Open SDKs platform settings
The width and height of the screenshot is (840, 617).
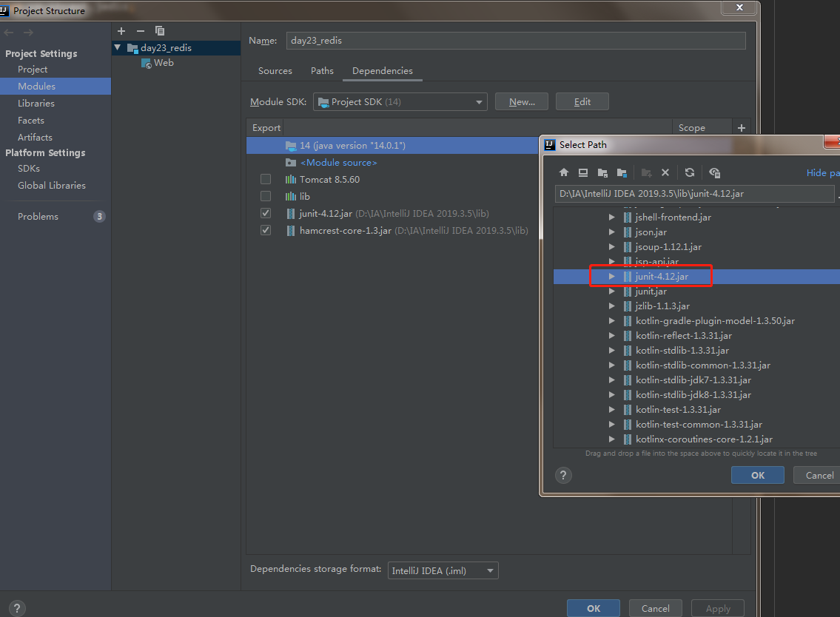[28, 168]
